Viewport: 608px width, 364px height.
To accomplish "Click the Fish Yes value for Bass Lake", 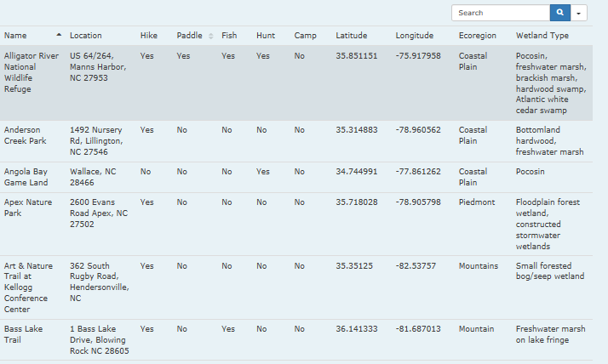I will pyautogui.click(x=228, y=329).
